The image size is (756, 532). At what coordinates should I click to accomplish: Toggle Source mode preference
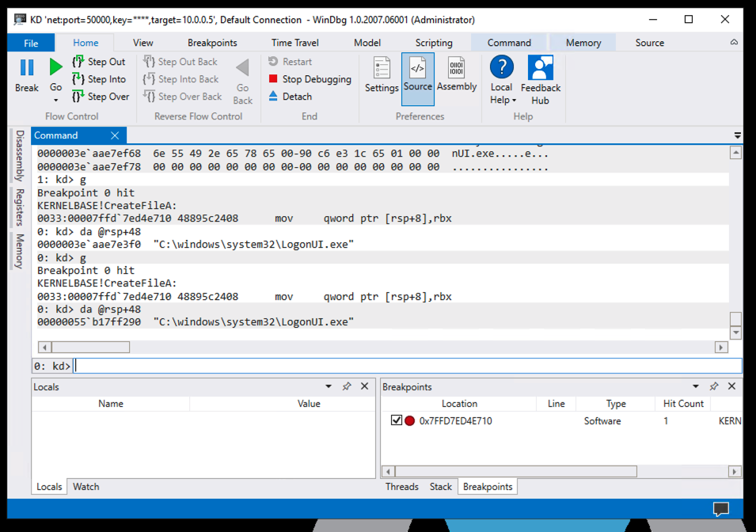click(417, 79)
